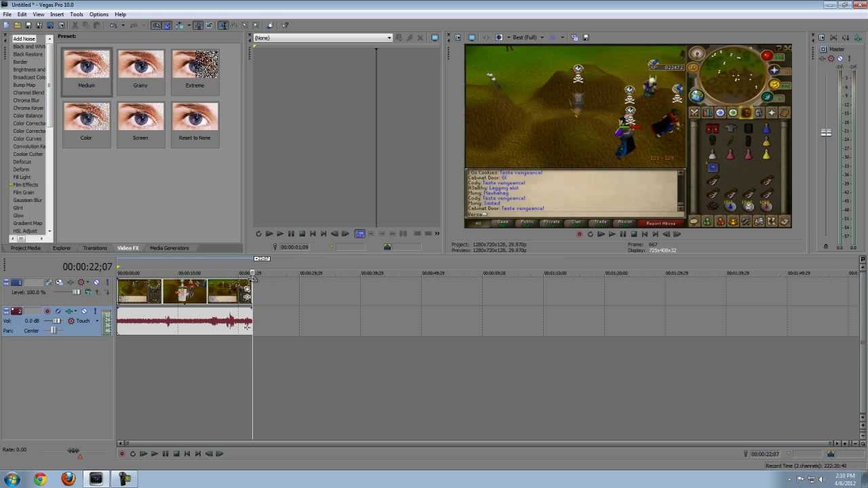Click the Save project toolbar icon
This screenshot has width=868, height=488.
pos(28,25)
